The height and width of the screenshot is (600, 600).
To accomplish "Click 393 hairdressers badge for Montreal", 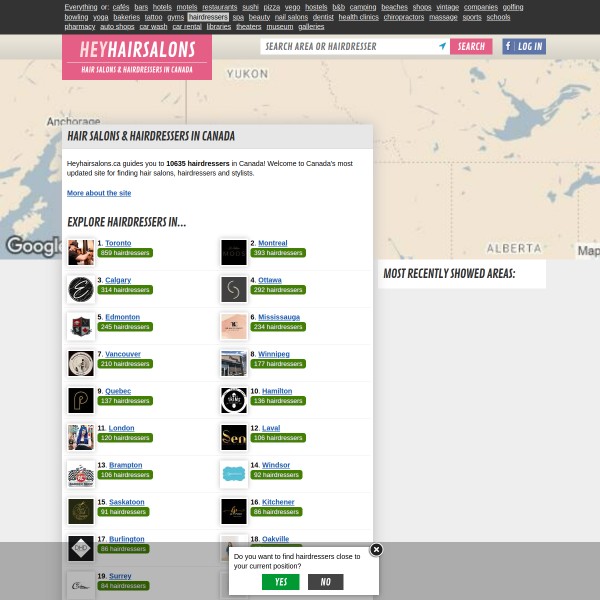I will coord(278,253).
